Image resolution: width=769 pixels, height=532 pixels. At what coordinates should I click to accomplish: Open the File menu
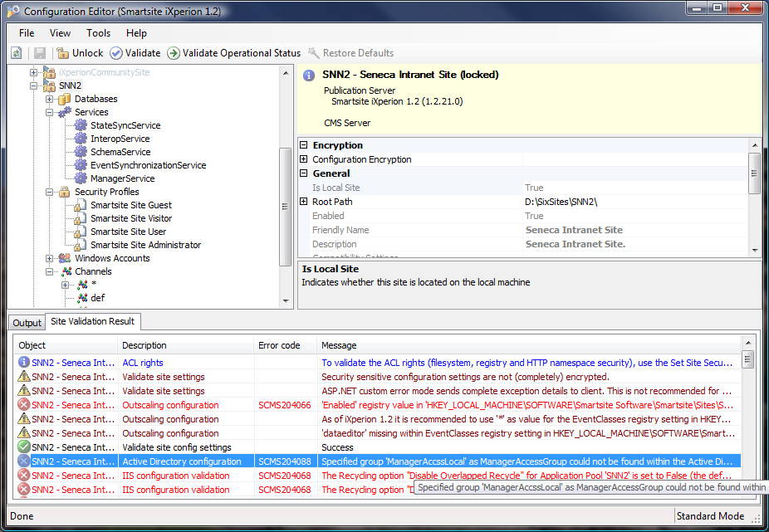[x=27, y=33]
